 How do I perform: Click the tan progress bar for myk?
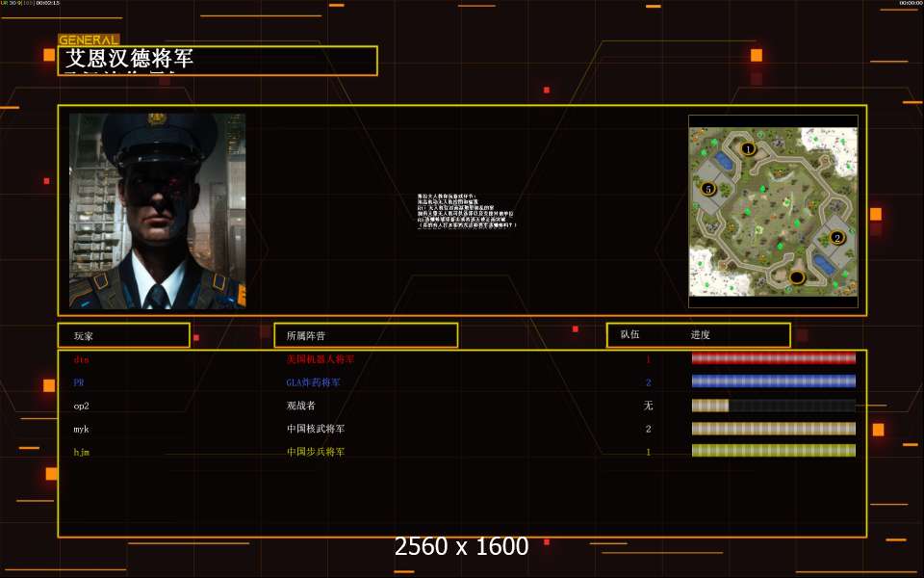click(x=773, y=428)
